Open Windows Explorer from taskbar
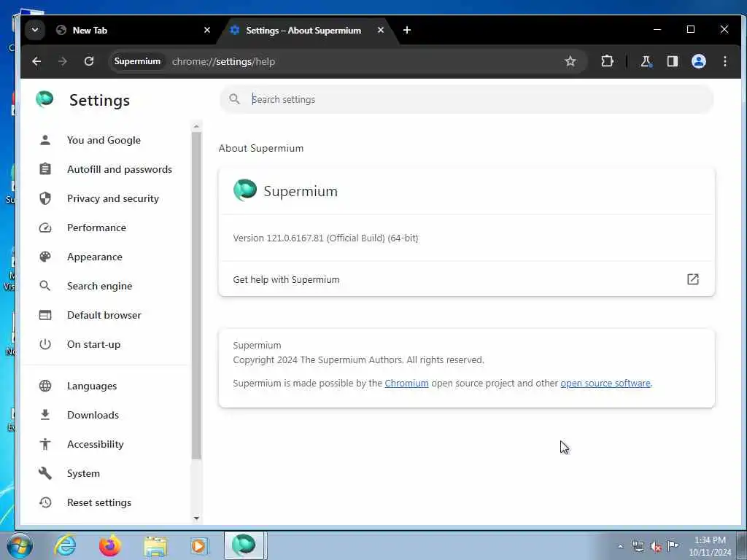Image resolution: width=747 pixels, height=560 pixels. (x=155, y=545)
